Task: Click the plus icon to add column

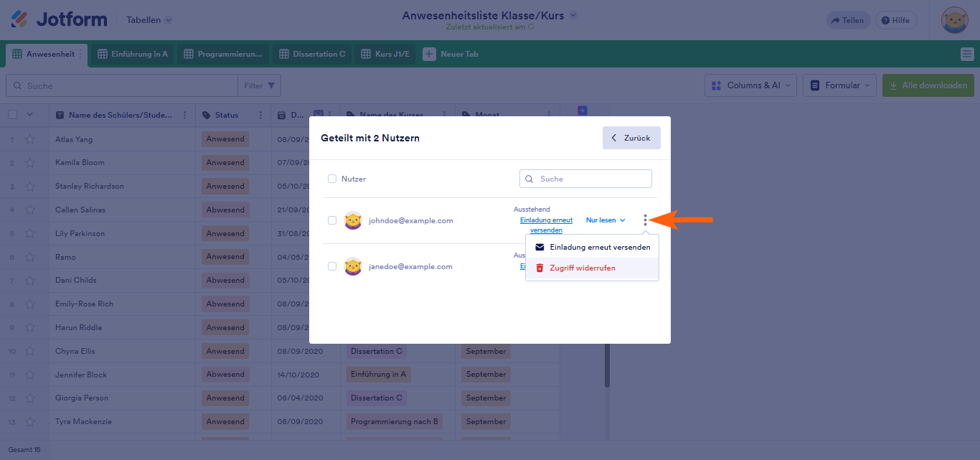Action: coord(583,111)
